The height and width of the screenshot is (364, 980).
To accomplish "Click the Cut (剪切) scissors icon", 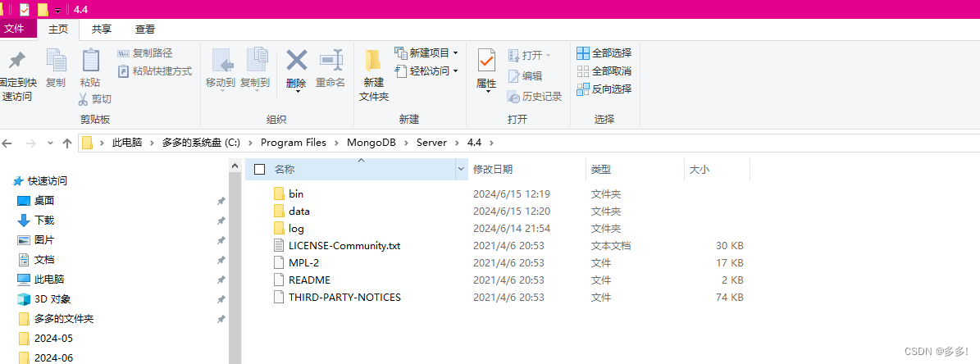I will [x=83, y=98].
